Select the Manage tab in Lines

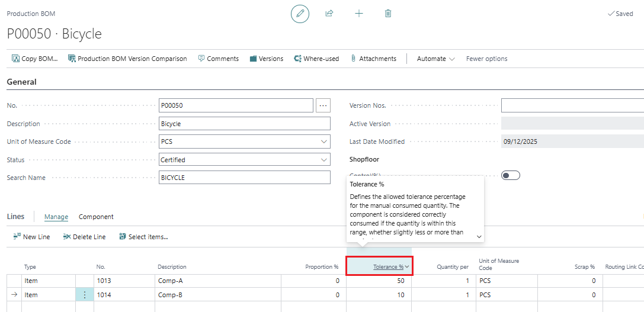[56, 217]
